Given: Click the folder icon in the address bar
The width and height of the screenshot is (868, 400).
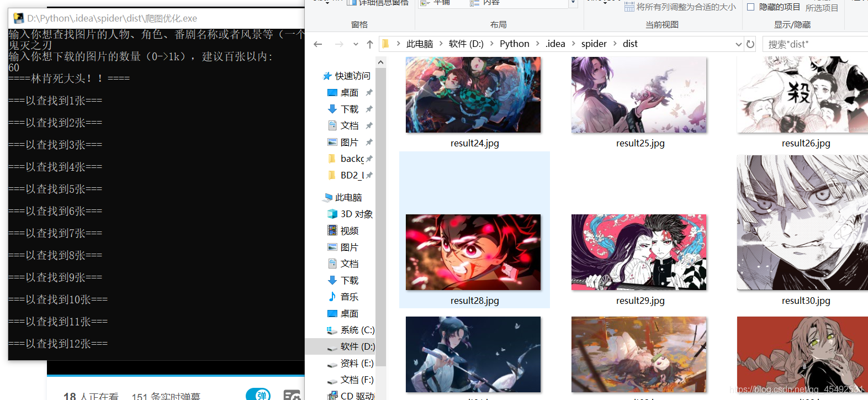Looking at the screenshot, I should click(x=385, y=44).
